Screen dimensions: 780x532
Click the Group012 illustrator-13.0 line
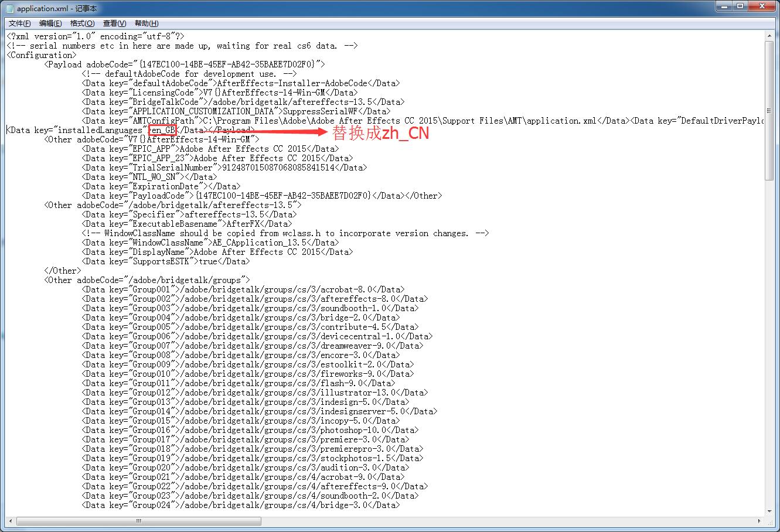point(254,393)
